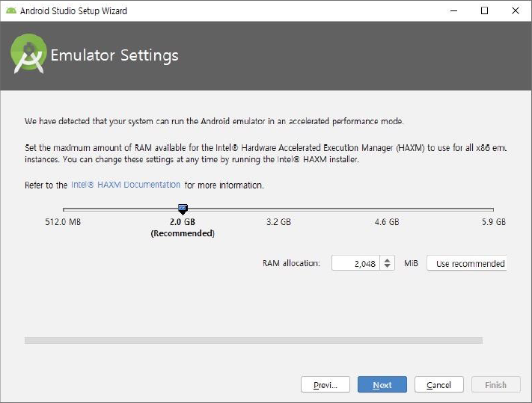Click the 2.0 GB Recommended label
The width and height of the screenshot is (532, 403).
pyautogui.click(x=183, y=227)
